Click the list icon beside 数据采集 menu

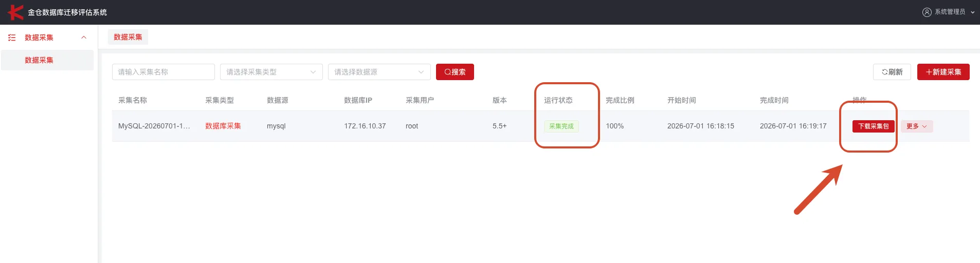click(12, 37)
